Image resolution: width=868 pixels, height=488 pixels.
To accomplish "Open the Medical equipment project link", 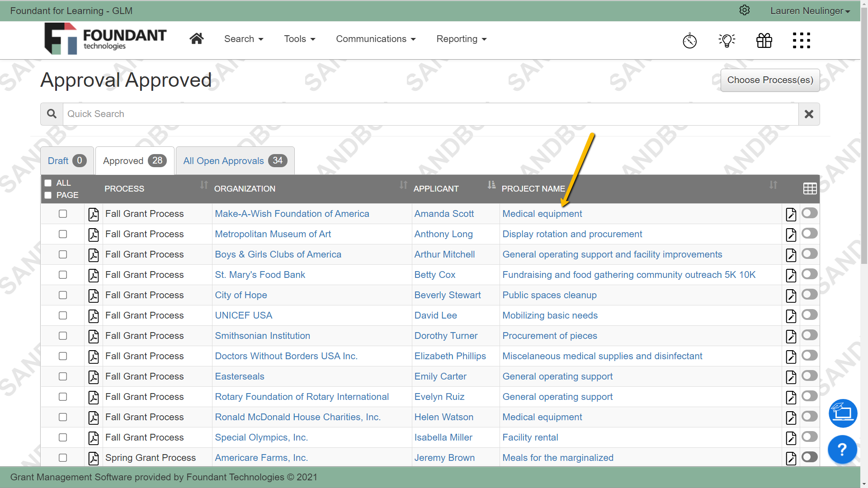I will (542, 213).
